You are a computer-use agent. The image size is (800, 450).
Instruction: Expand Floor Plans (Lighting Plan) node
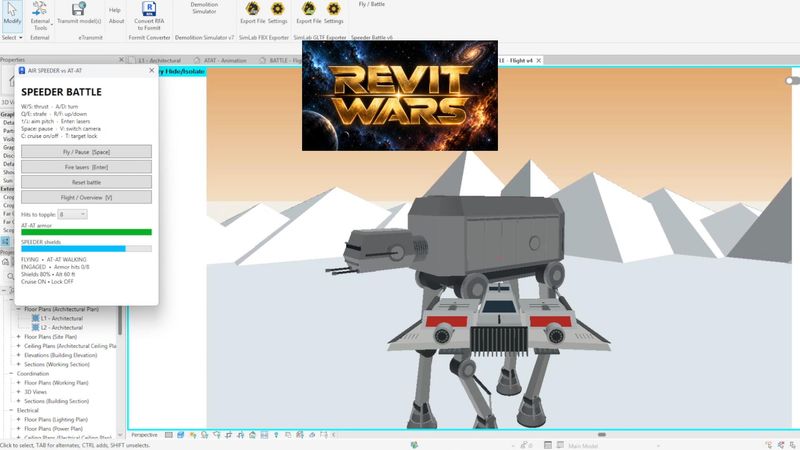(x=18, y=419)
